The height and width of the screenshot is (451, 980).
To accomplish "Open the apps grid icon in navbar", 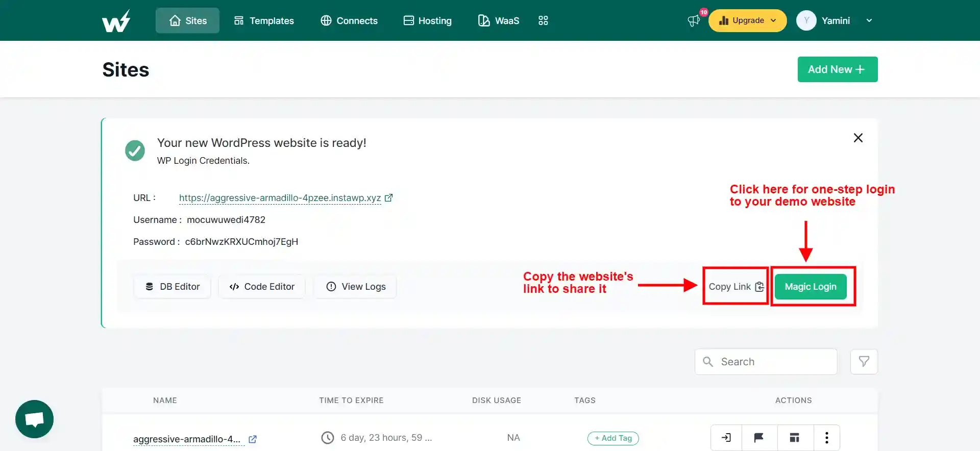I will tap(543, 20).
